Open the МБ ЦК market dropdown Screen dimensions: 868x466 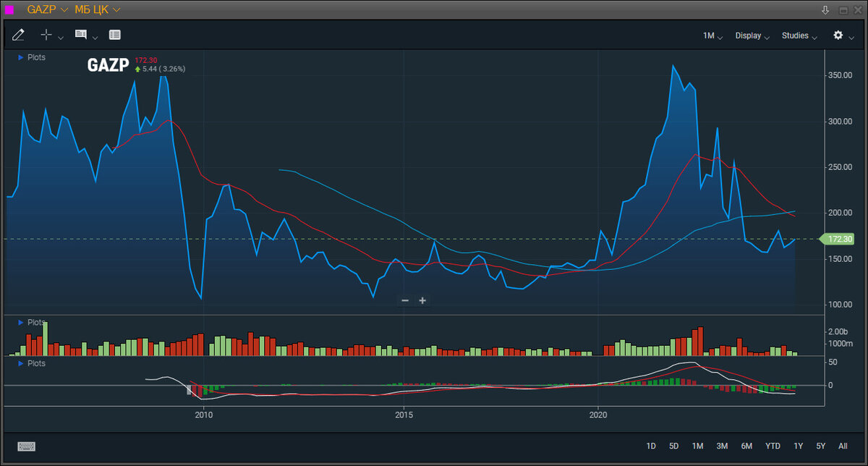98,10
